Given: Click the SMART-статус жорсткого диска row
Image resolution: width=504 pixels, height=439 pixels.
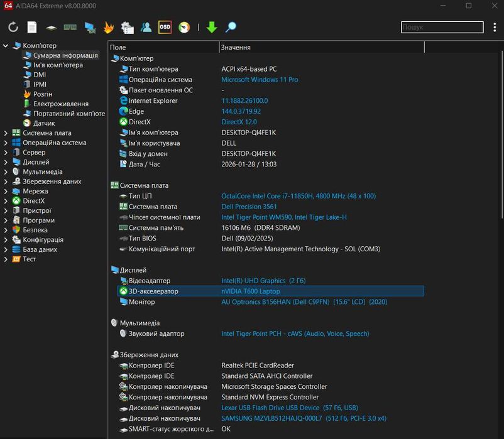Looking at the screenshot, I should coord(271,429).
